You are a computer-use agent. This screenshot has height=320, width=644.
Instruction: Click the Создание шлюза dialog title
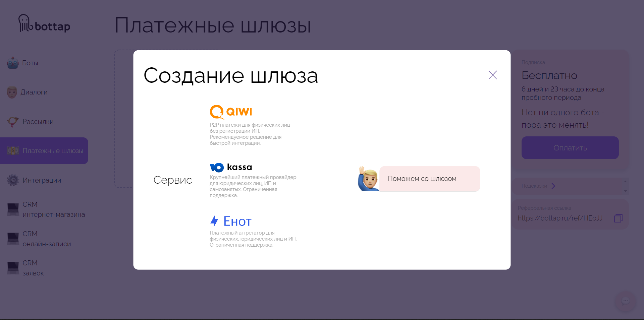pyautogui.click(x=231, y=76)
